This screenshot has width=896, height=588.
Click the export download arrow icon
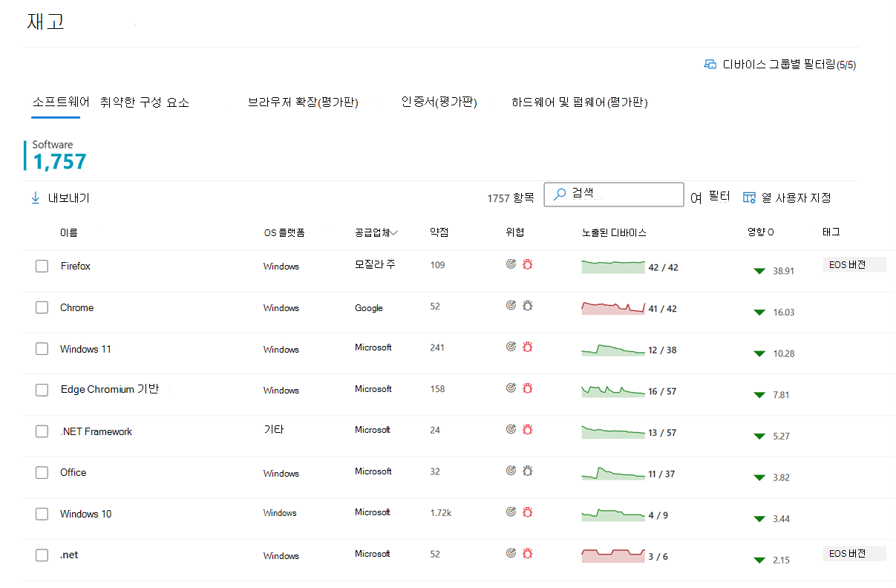click(35, 198)
